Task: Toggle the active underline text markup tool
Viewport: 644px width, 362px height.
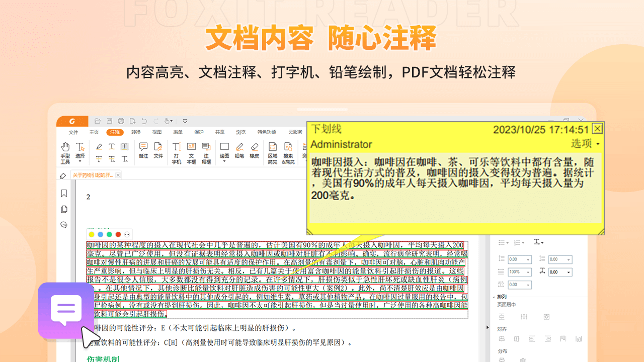Action: pyautogui.click(x=124, y=146)
